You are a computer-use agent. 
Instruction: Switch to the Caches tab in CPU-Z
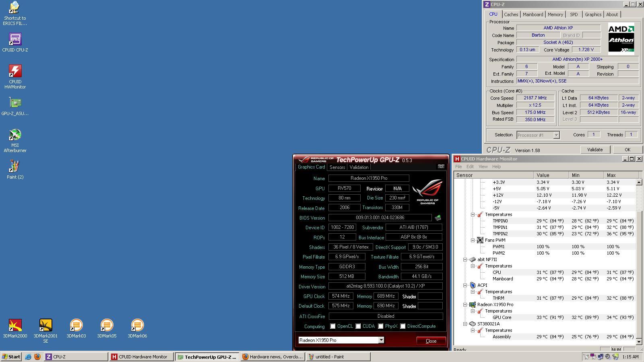511,14
